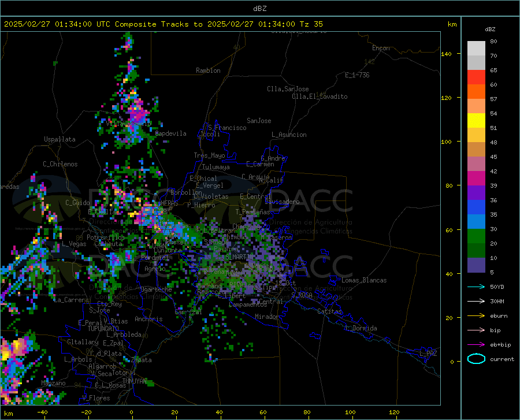Select the 'Zapata' map label
520x420 pixels.
pos(141,360)
